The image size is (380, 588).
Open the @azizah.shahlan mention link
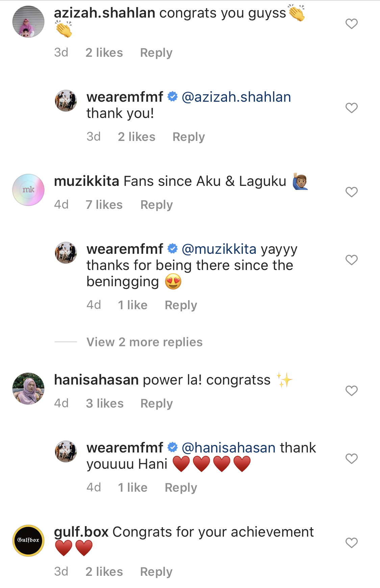tap(236, 97)
